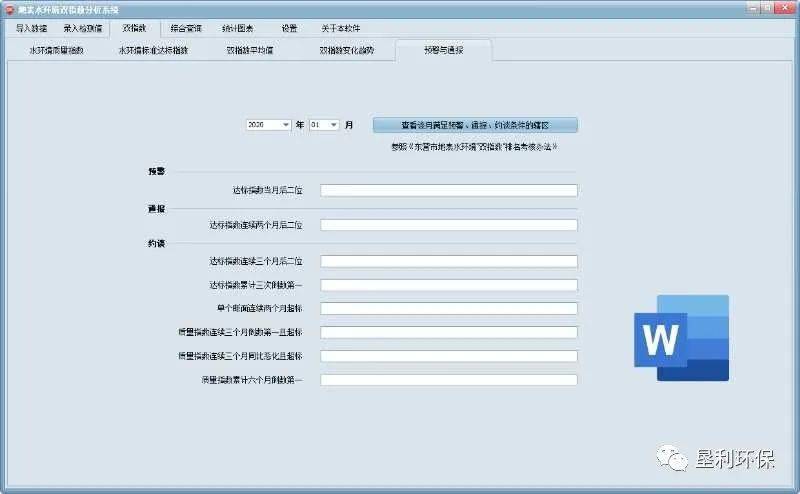The width and height of the screenshot is (800, 494).
Task: Click the 约谈 section heading
Action: (157, 243)
